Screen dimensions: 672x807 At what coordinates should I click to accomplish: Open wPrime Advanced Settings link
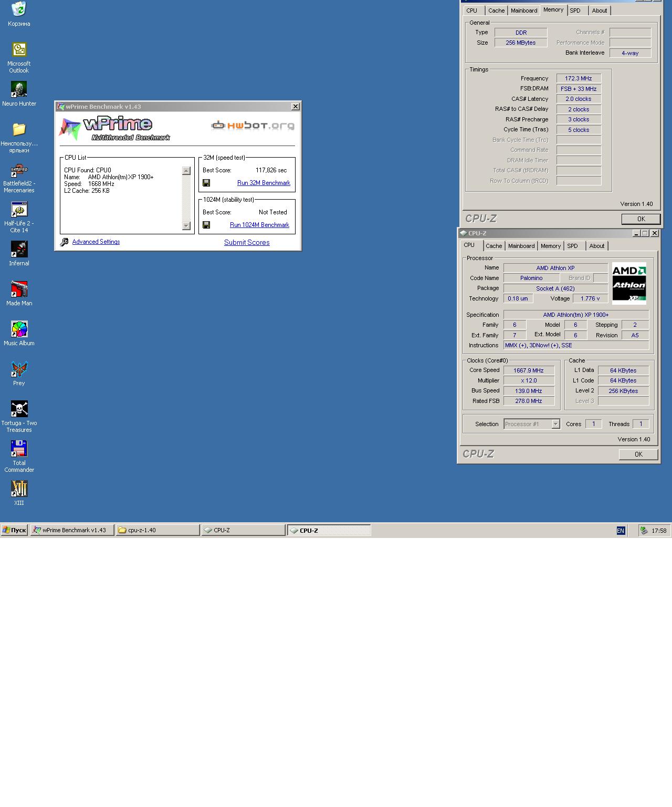(x=96, y=242)
